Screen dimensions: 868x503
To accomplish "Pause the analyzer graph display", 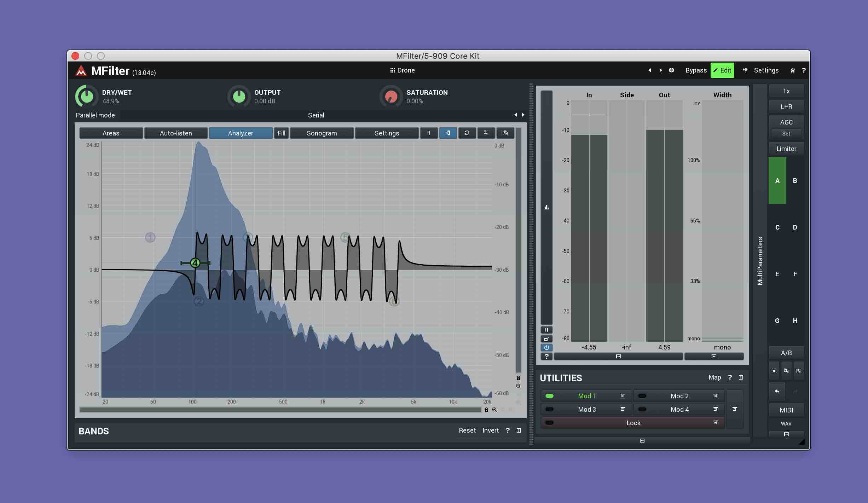I will point(429,133).
